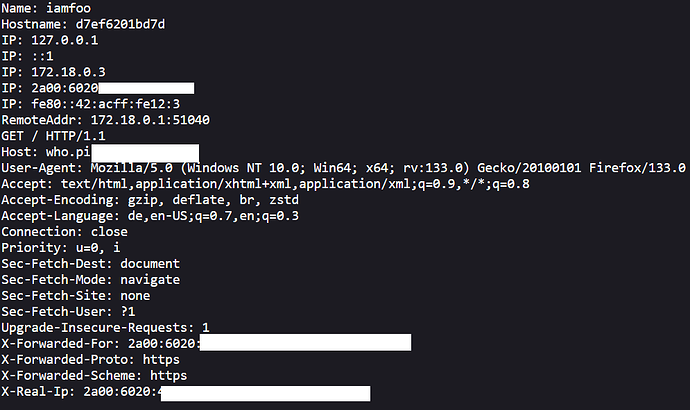Click the 'X-Real-Ip' header label
Viewport: 690px width, 410px height.
tap(39, 392)
